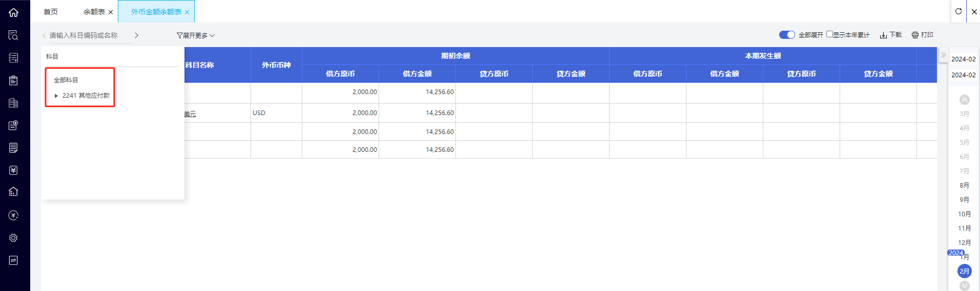Click 贷方金额 header under 本期发生额
This screenshot has width=980, height=291.
(878, 74)
